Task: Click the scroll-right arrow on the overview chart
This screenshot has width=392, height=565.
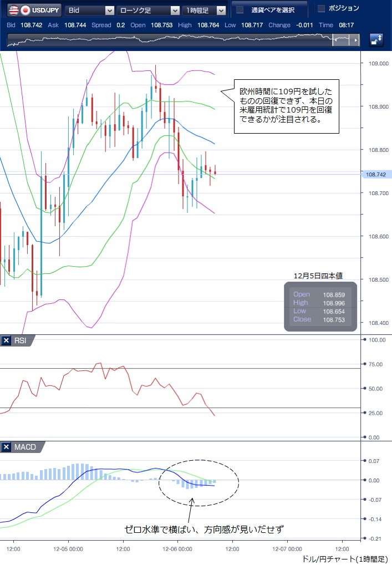Action: tap(357, 40)
